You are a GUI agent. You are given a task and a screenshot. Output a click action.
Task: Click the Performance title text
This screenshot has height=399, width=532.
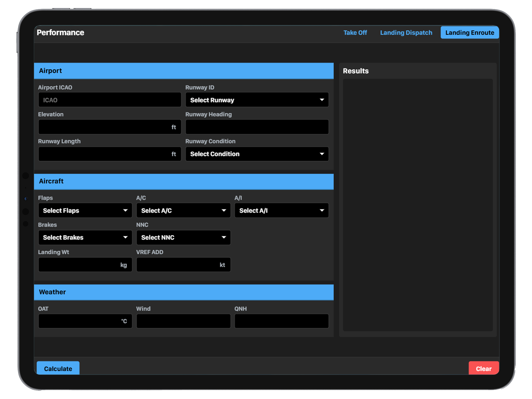(60, 32)
